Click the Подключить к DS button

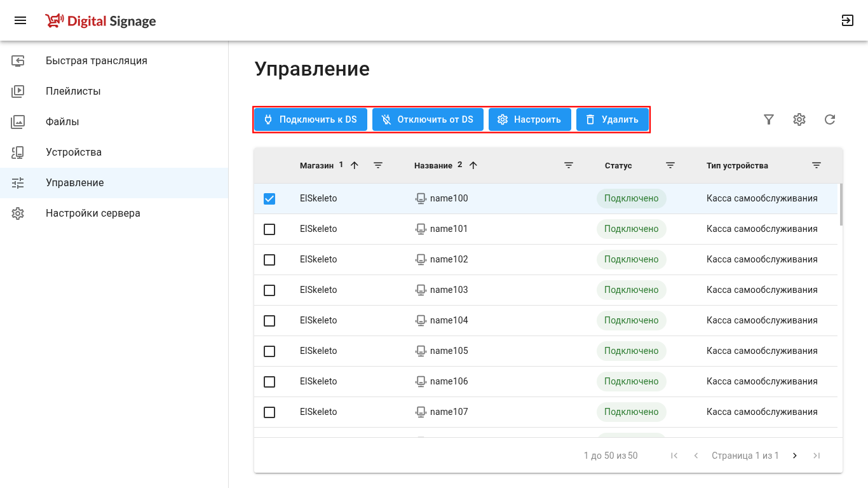click(310, 119)
